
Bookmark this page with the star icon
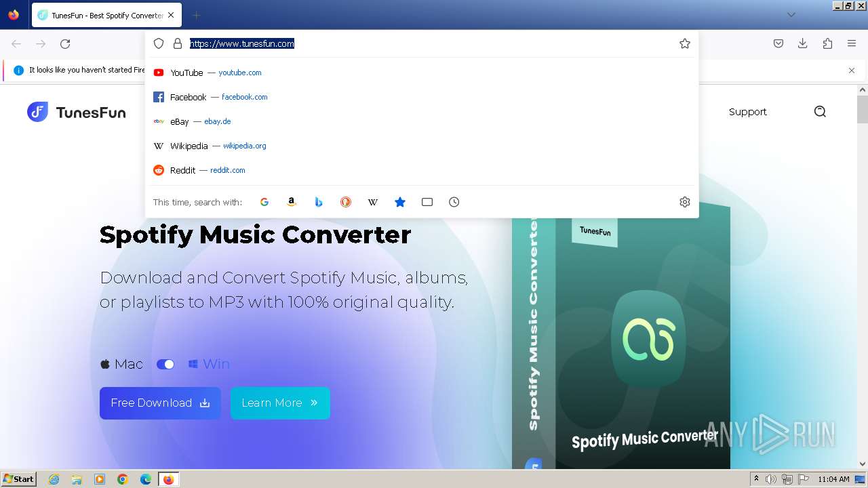pos(685,43)
